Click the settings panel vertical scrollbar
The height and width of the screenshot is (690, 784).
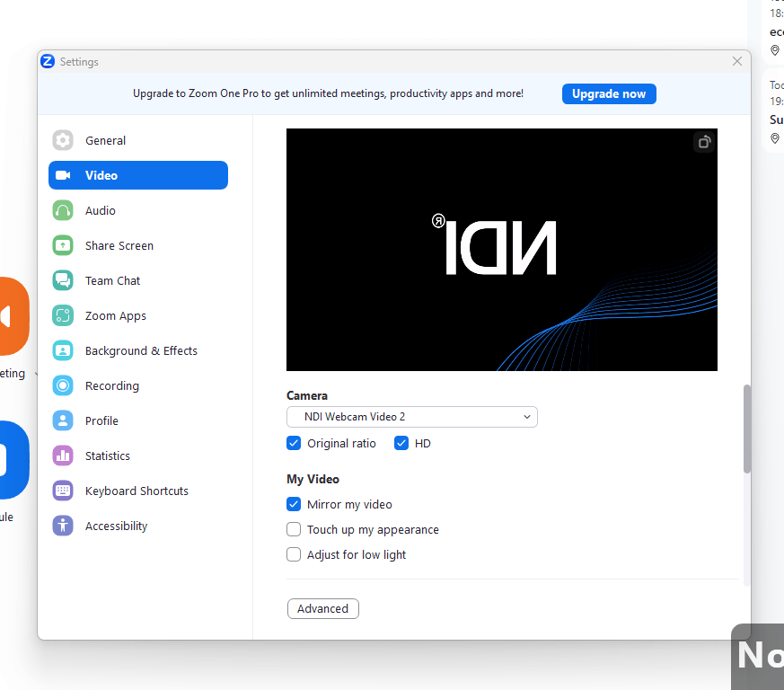[x=746, y=429]
